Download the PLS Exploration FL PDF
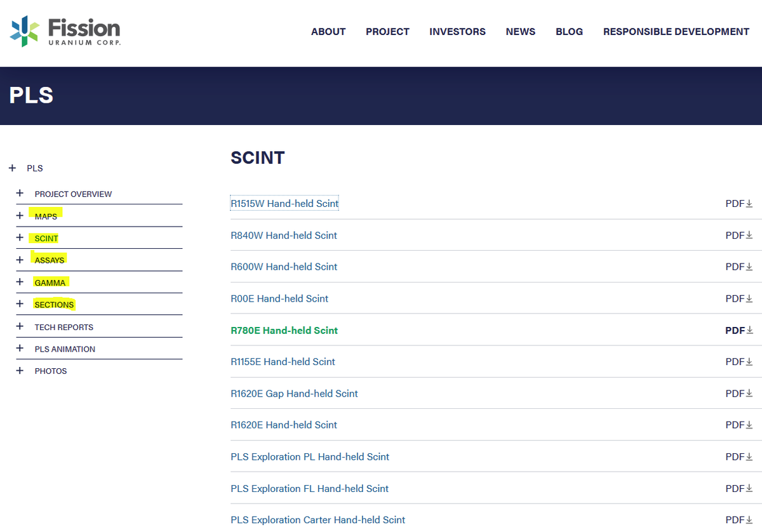The width and height of the screenshot is (762, 532). point(739,488)
